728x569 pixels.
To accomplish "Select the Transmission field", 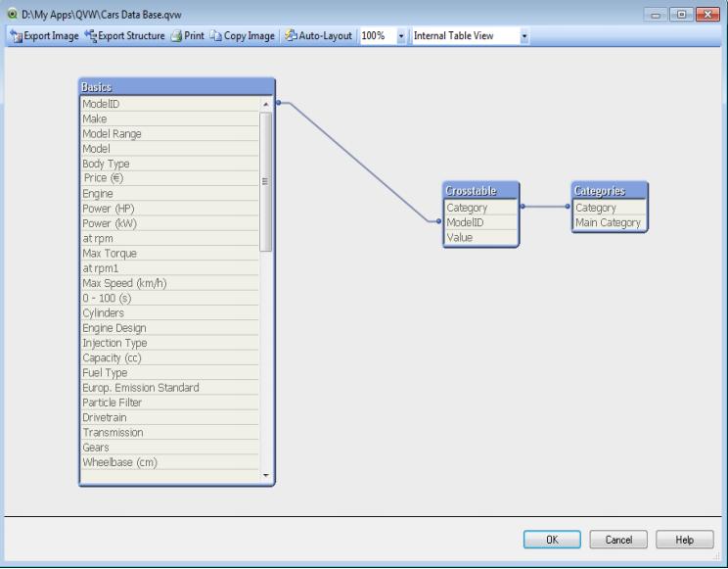I will click(x=170, y=432).
